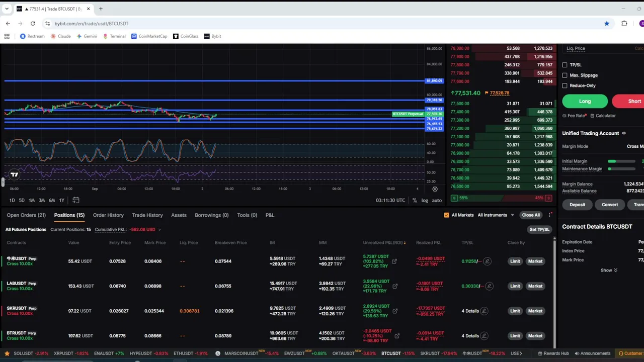This screenshot has height=362, width=644.
Task: Open Fee Rate info
Action: [574, 116]
